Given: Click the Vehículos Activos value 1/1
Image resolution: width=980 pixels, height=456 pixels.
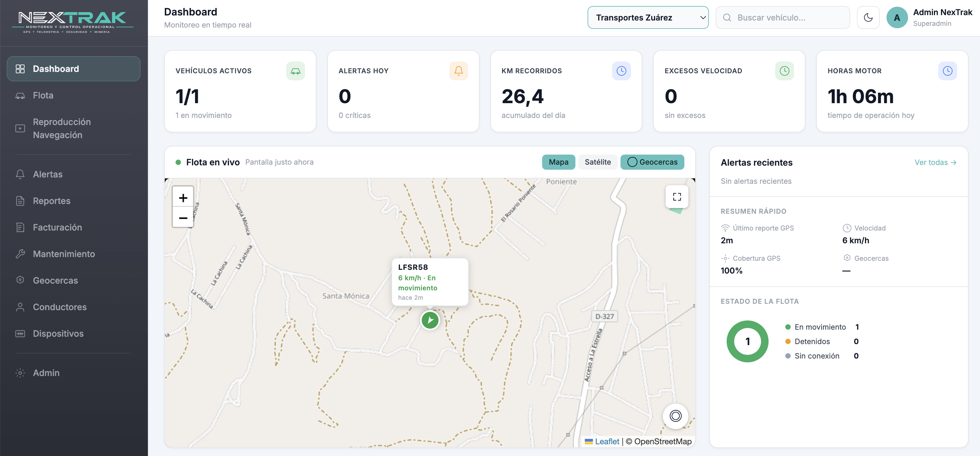Looking at the screenshot, I should tap(187, 96).
